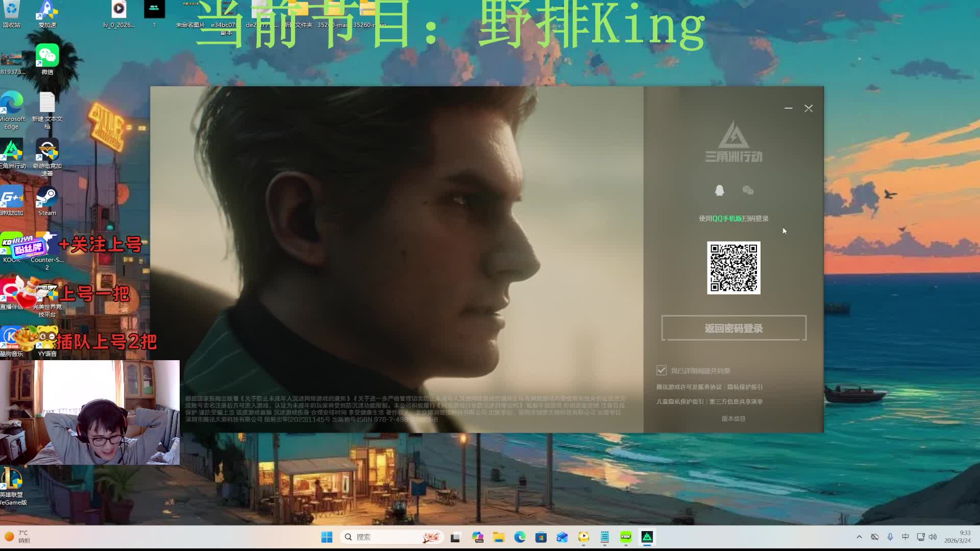The width and height of the screenshot is (980, 551).
Task: Click 版本信息 at launcher bottom
Action: (x=733, y=418)
